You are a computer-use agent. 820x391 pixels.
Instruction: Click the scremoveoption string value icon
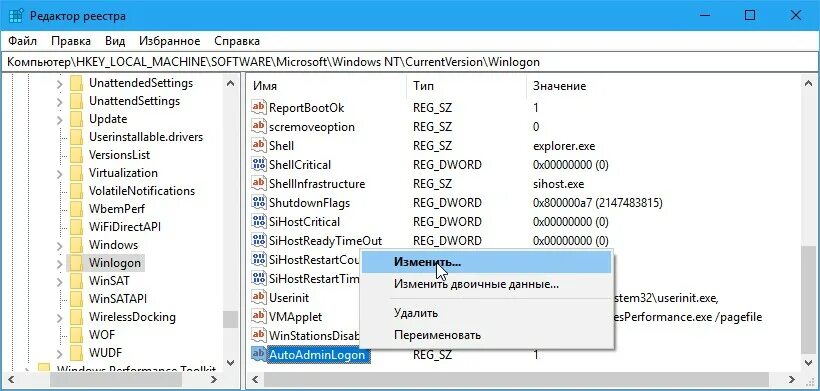pos(259,126)
